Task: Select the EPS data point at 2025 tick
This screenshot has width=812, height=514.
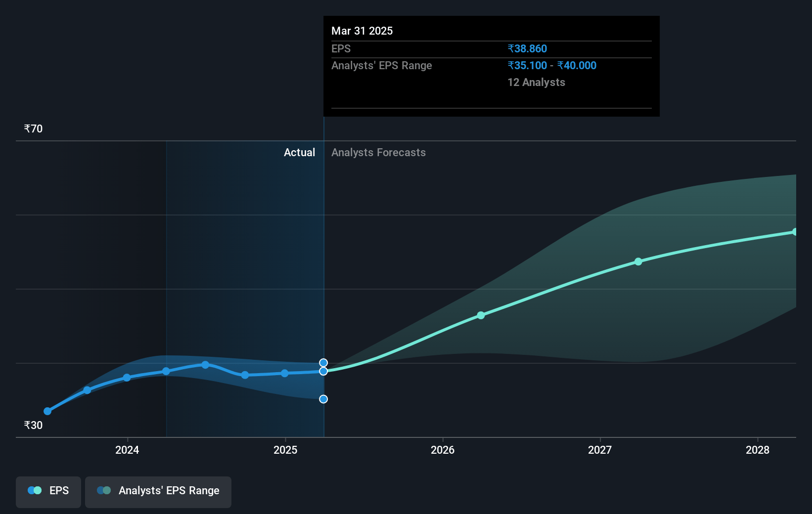Action: tap(285, 373)
